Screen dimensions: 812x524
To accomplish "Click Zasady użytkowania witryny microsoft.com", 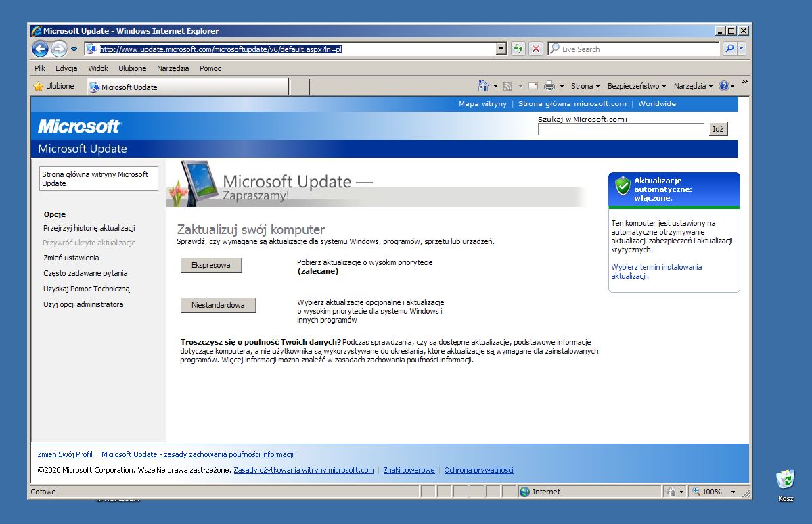I will (x=304, y=470).
